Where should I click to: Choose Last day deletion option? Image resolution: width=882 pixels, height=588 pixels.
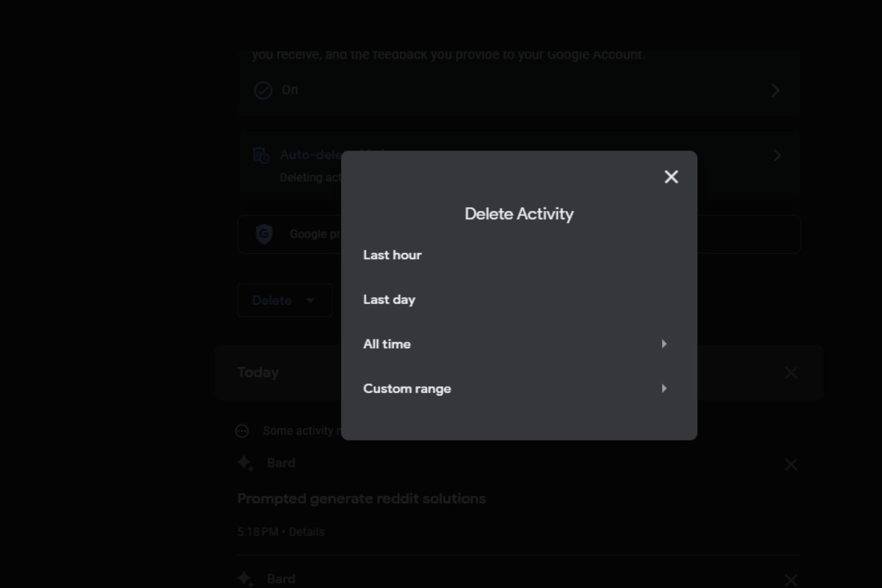coord(519,300)
